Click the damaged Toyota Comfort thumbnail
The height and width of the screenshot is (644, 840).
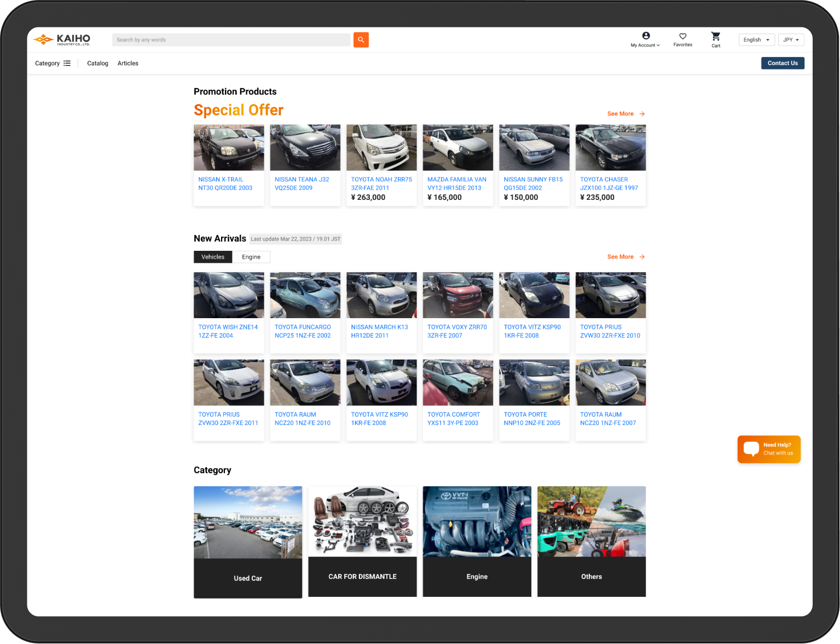(458, 382)
